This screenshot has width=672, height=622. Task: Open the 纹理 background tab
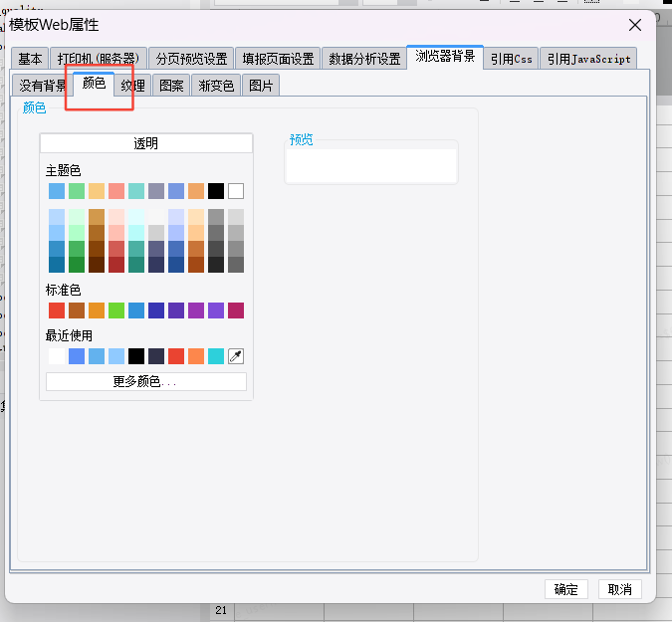(132, 86)
